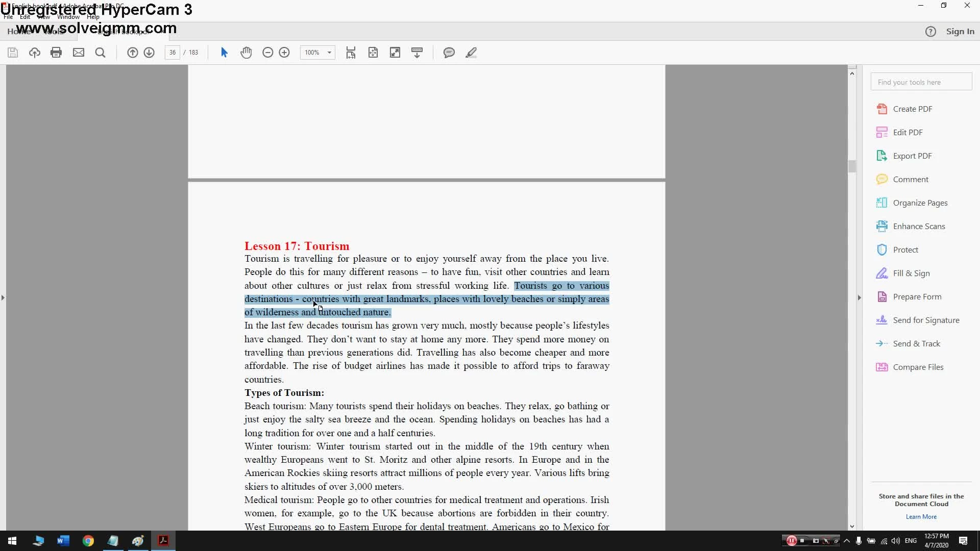The image size is (980, 551).
Task: Open the Edit PDF tool
Action: coord(900,133)
